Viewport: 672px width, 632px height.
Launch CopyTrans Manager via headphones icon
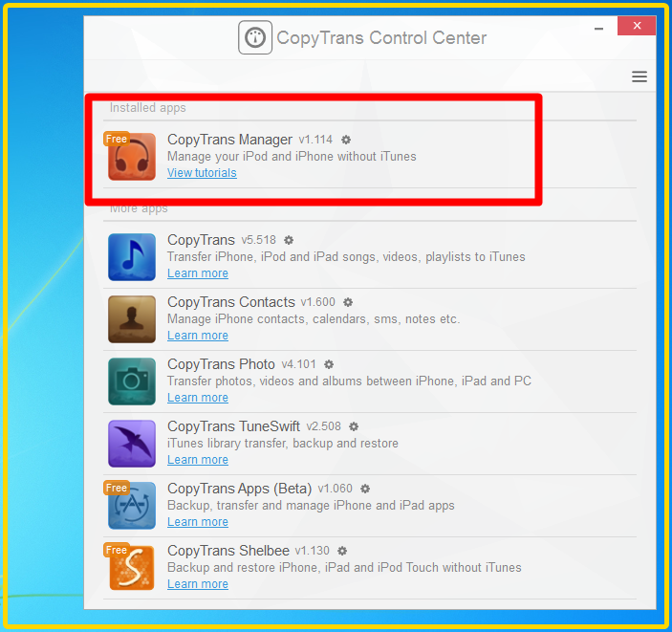pyautogui.click(x=132, y=157)
